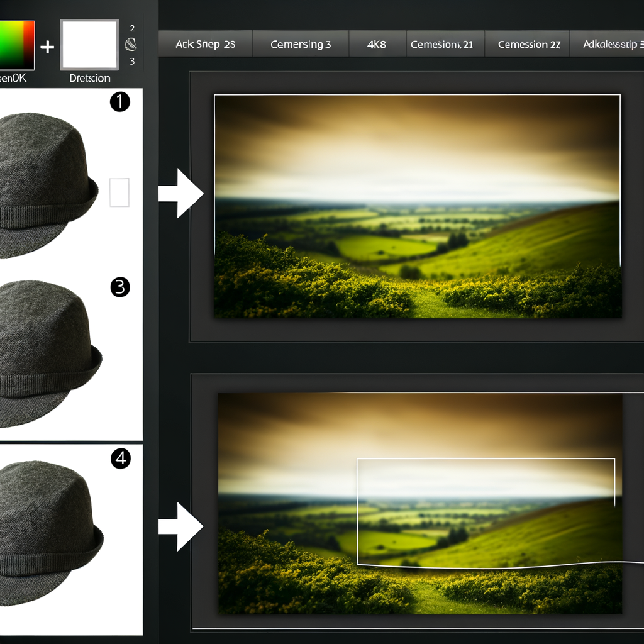The height and width of the screenshot is (644, 644).
Task: Click the black circle badge numbered 4
Action: coord(120,459)
